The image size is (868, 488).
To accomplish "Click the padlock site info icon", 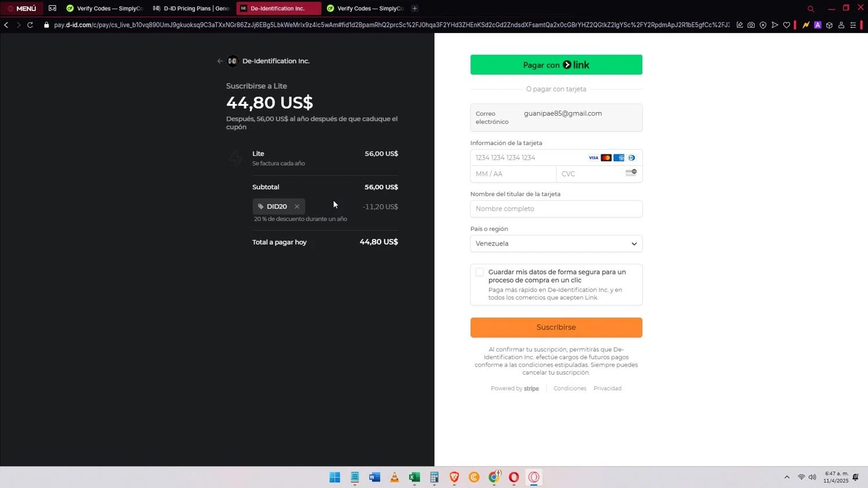I will [47, 25].
